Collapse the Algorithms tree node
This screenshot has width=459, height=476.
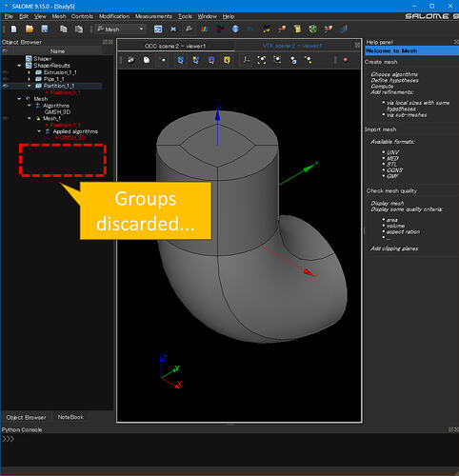tap(30, 106)
